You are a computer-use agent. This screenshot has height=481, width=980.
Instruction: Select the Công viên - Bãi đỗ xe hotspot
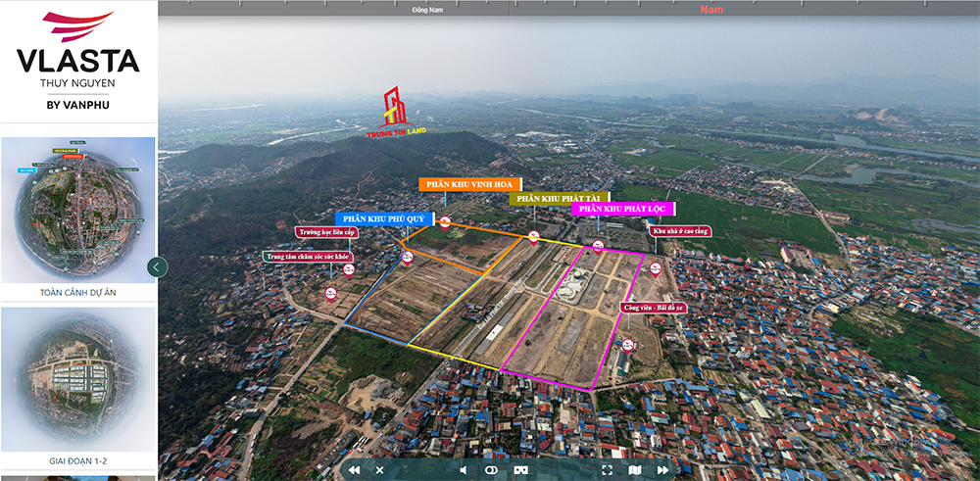pos(656,307)
